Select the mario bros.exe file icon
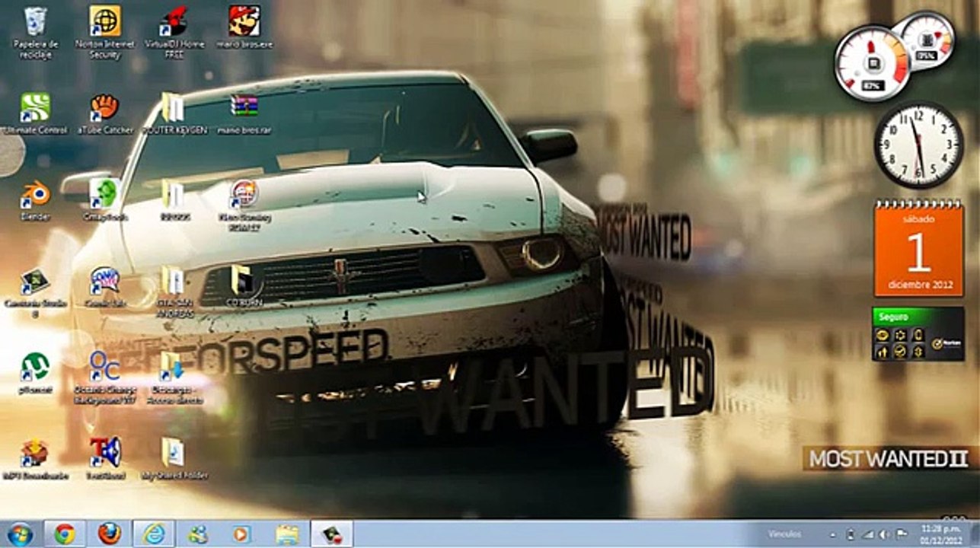 coord(244,21)
